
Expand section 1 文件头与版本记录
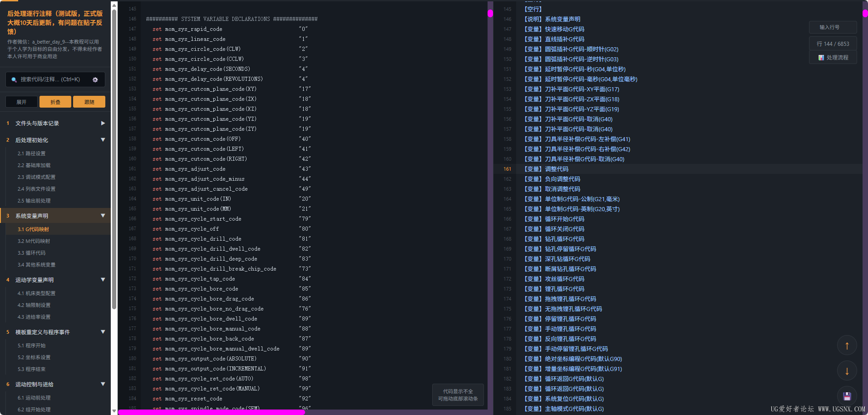click(103, 123)
